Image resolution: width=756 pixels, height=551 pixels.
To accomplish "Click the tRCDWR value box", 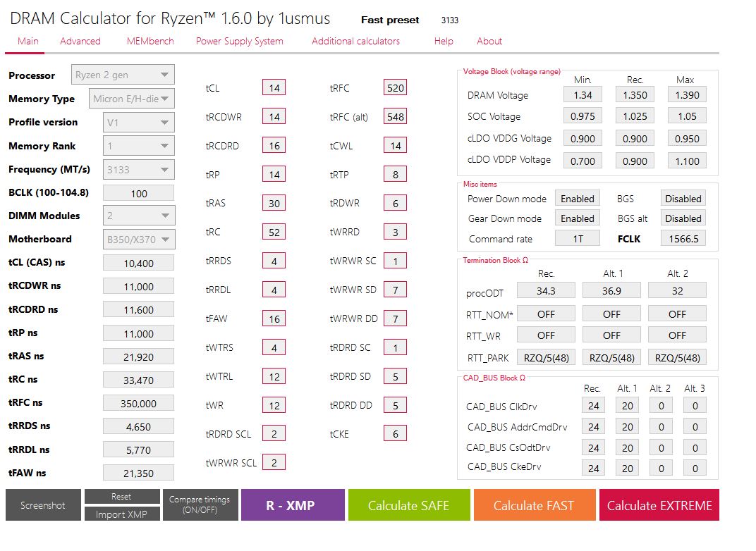I will pos(274,116).
